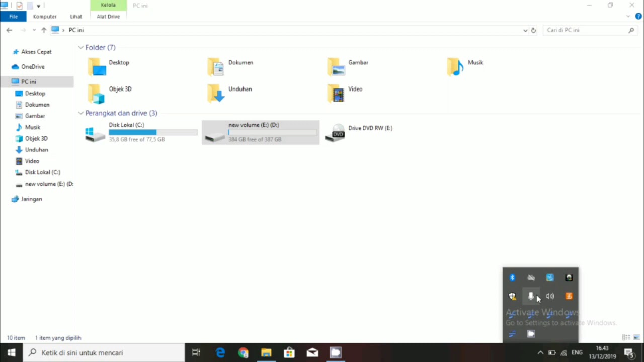The image size is (644, 362).
Task: Click the Task View taskbar icon
Action: point(196,353)
